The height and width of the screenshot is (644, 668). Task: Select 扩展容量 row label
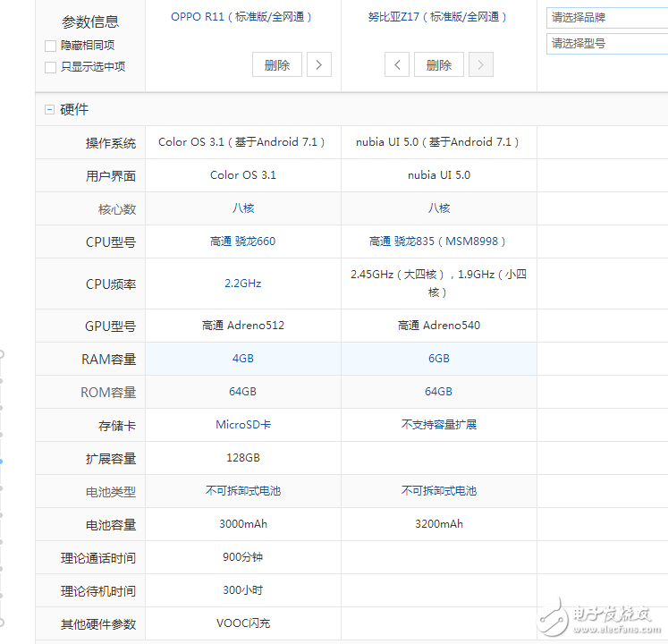111,459
